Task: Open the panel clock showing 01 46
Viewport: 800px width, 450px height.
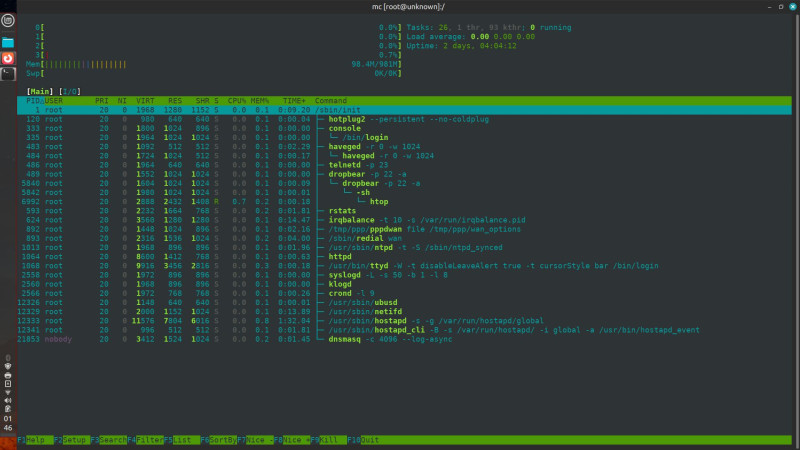Action: tap(8, 423)
